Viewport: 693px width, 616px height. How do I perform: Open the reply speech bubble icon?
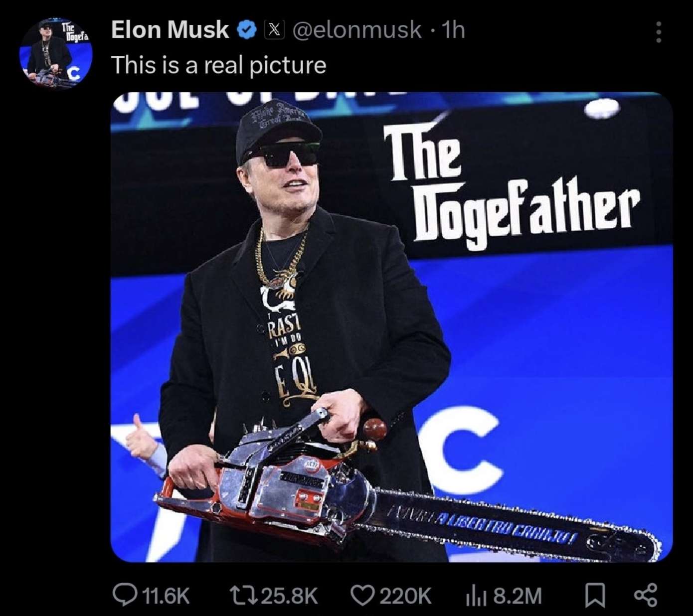(125, 595)
